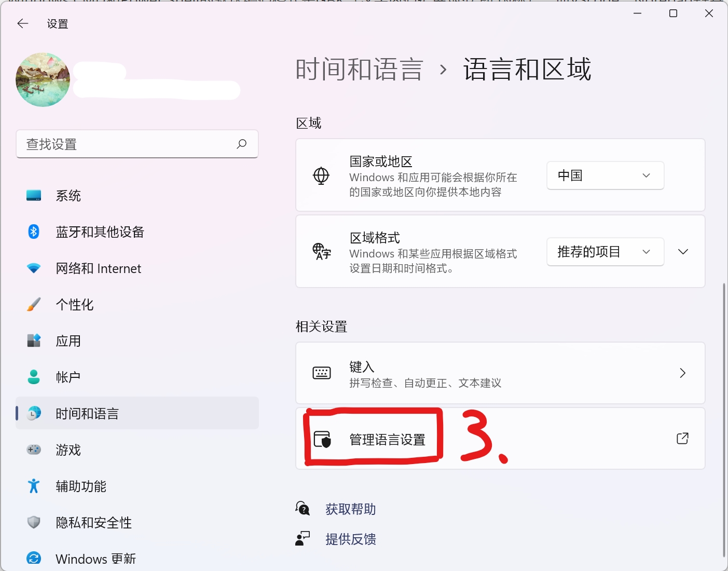Screen dimensions: 728x571
Task: Click the help headset icon beside 获取帮助
Action: click(x=303, y=509)
